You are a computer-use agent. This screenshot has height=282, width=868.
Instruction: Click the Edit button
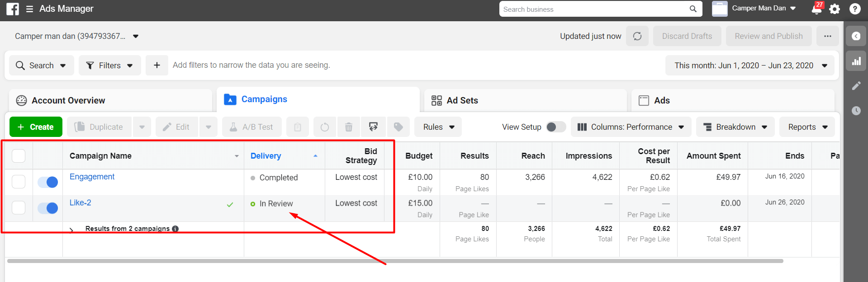pos(177,127)
